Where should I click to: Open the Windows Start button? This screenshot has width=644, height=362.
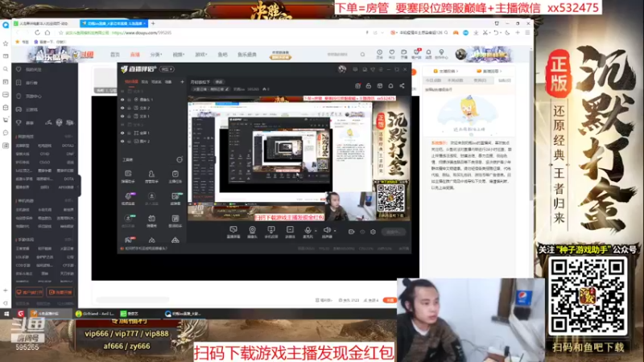click(6, 314)
